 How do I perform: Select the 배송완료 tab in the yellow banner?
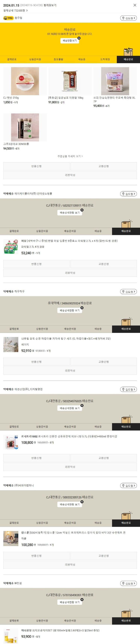tap(128, 60)
